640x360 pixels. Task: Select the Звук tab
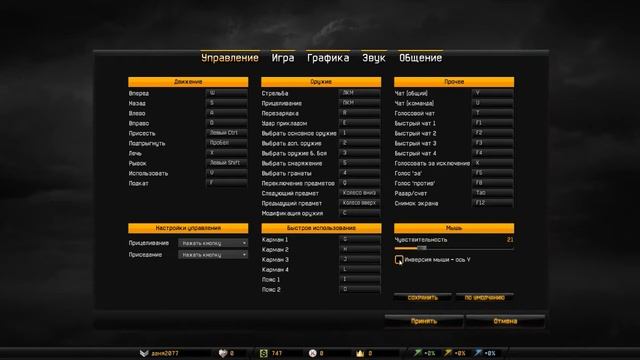[373, 58]
